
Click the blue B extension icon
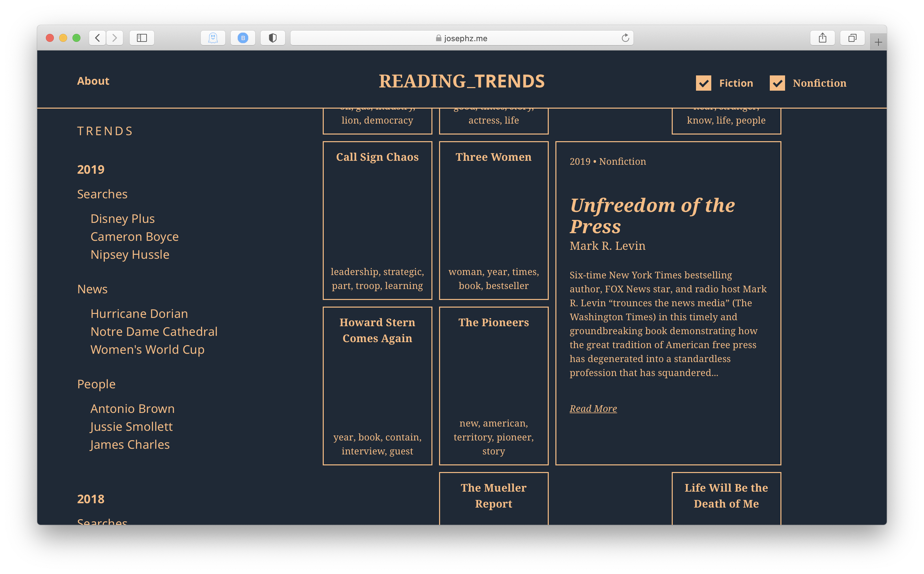click(243, 38)
